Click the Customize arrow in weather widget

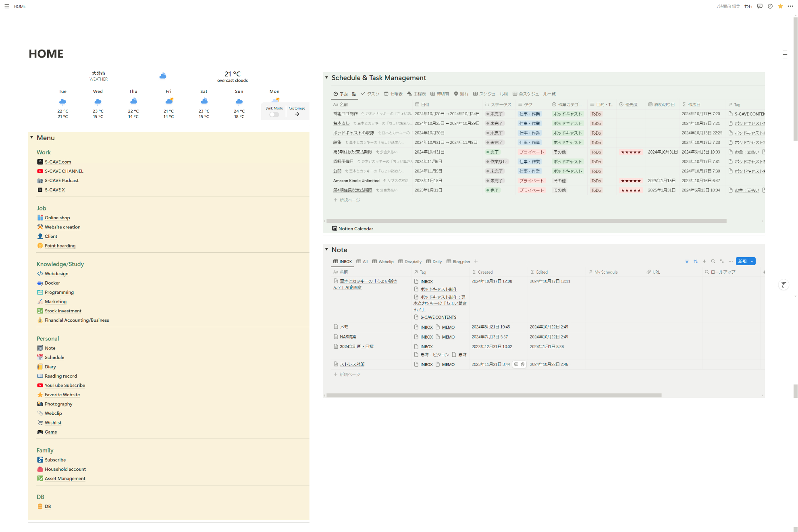coord(297,114)
